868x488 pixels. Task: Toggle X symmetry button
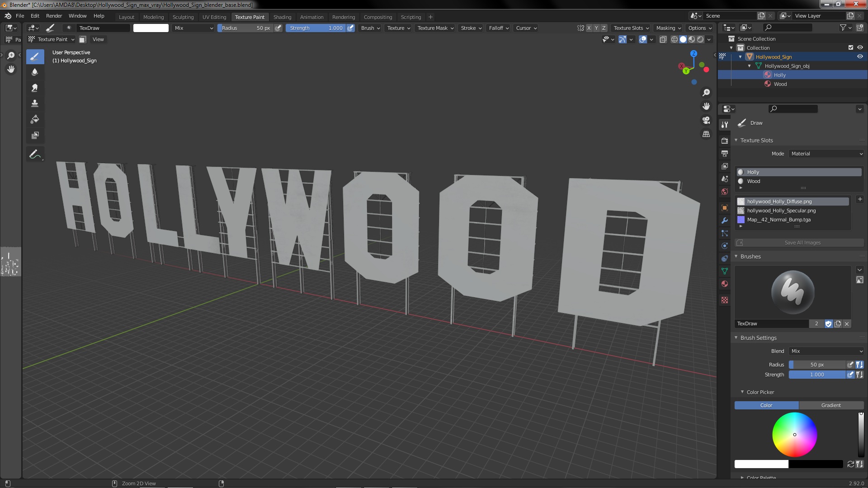[x=589, y=28]
